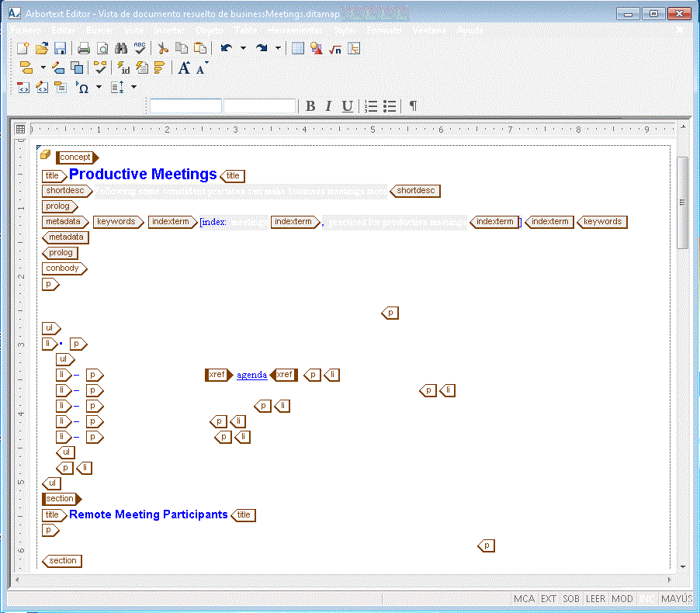Toggle bold formatting with the B button

(x=310, y=106)
